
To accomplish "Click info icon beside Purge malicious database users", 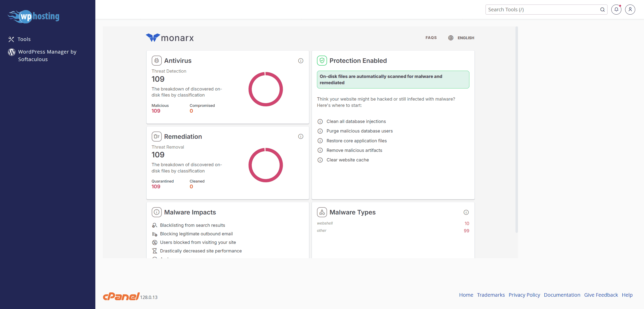I will [320, 131].
